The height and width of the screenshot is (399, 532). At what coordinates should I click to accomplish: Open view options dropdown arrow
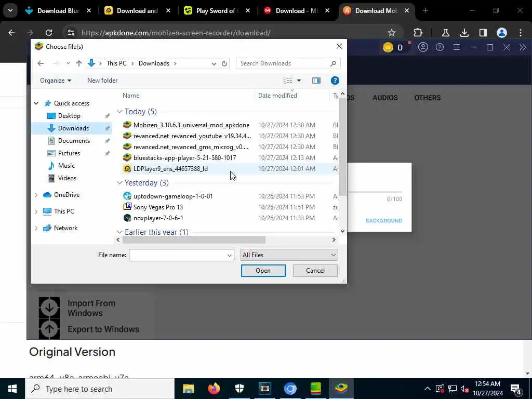coord(299,81)
